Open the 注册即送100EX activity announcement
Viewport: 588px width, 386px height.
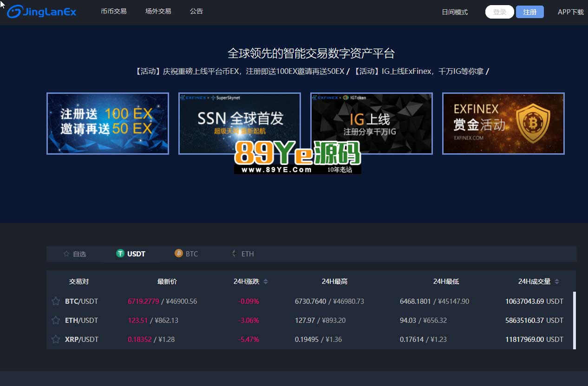coord(239,72)
